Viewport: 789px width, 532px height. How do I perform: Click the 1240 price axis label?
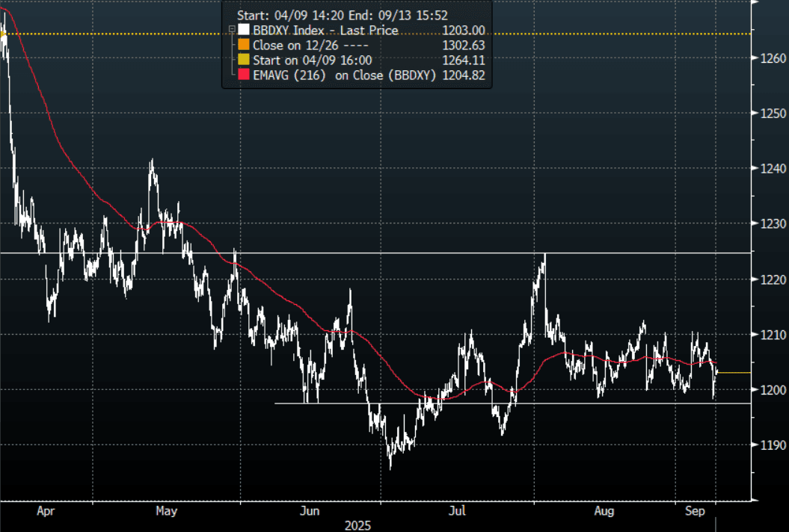tap(773, 168)
